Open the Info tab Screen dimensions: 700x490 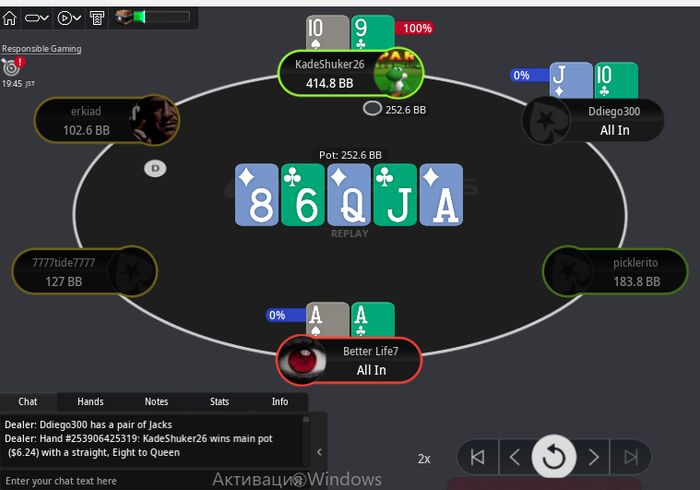tap(280, 402)
